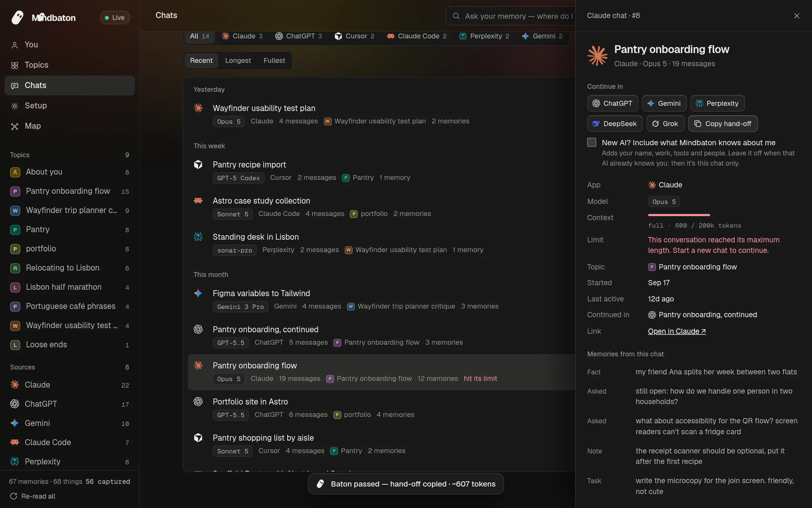Click the context usage progress bar
The height and width of the screenshot is (508, 812).
tap(679, 215)
